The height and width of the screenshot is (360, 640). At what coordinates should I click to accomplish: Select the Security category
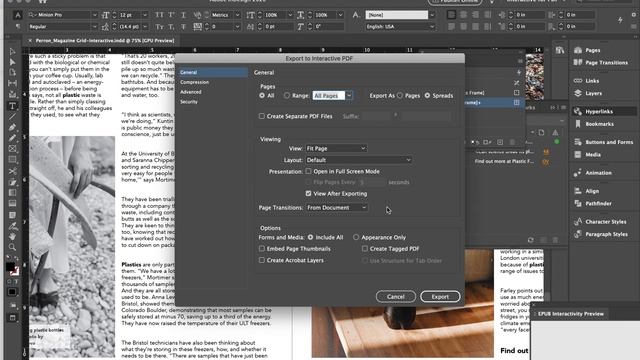click(189, 102)
